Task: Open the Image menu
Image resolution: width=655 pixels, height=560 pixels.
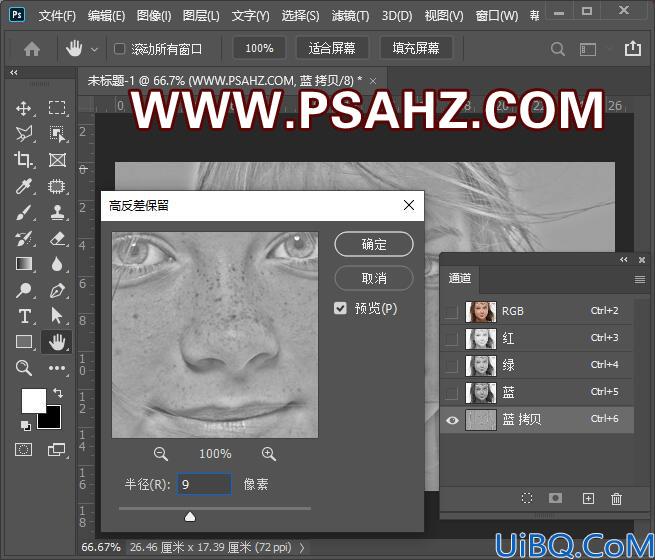Action: (154, 16)
